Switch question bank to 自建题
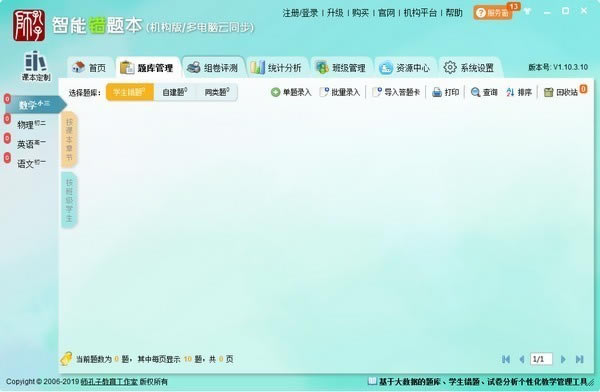Image resolution: width=600 pixels, height=392 pixels. [x=175, y=92]
